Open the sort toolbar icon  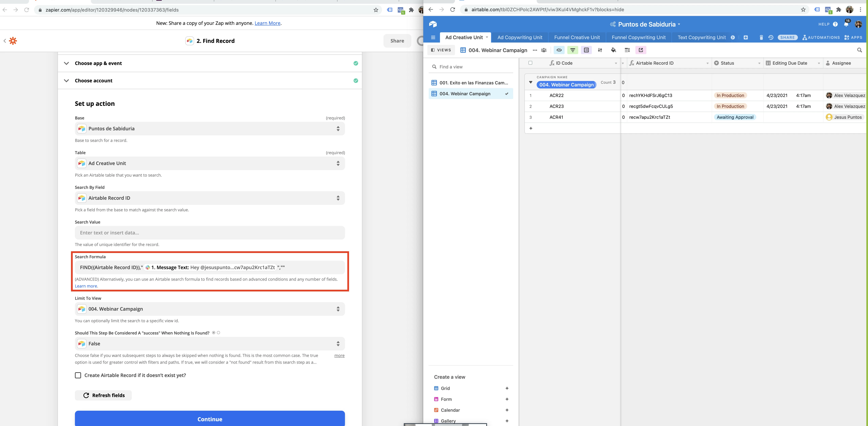tap(600, 50)
